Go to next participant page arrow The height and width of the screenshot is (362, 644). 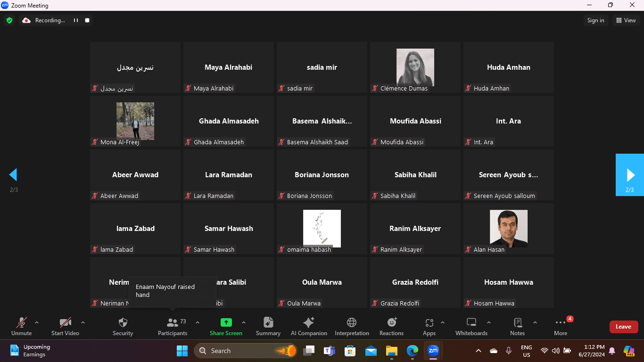pos(630,175)
